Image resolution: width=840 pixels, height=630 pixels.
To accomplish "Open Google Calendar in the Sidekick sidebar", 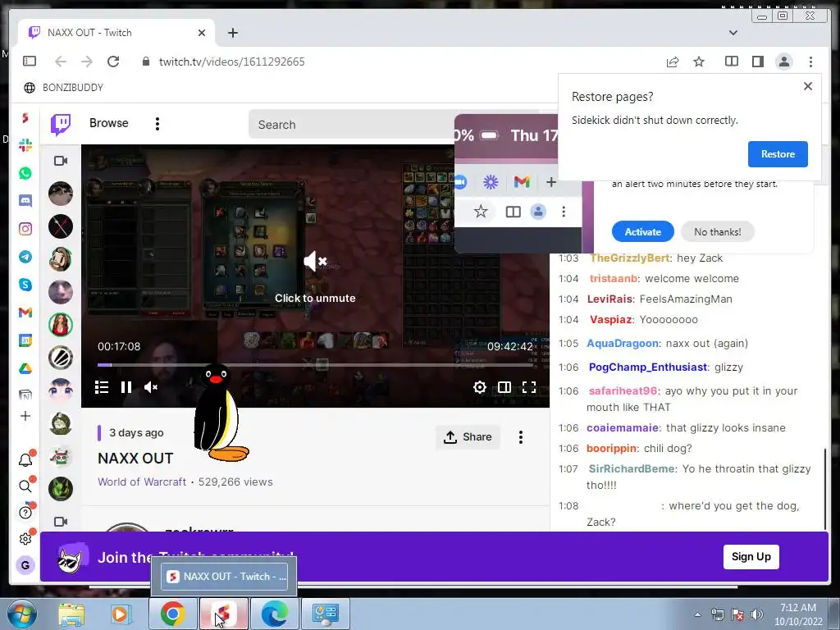I will 25,340.
